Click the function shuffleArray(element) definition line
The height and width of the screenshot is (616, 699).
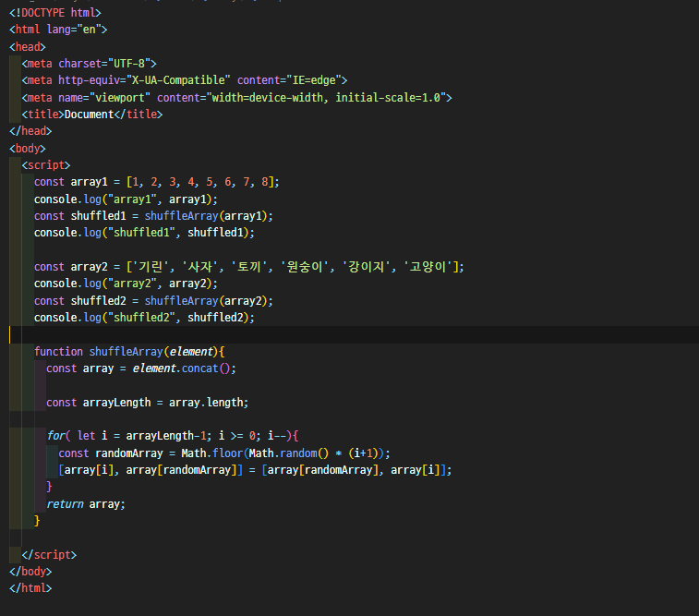[x=129, y=352]
